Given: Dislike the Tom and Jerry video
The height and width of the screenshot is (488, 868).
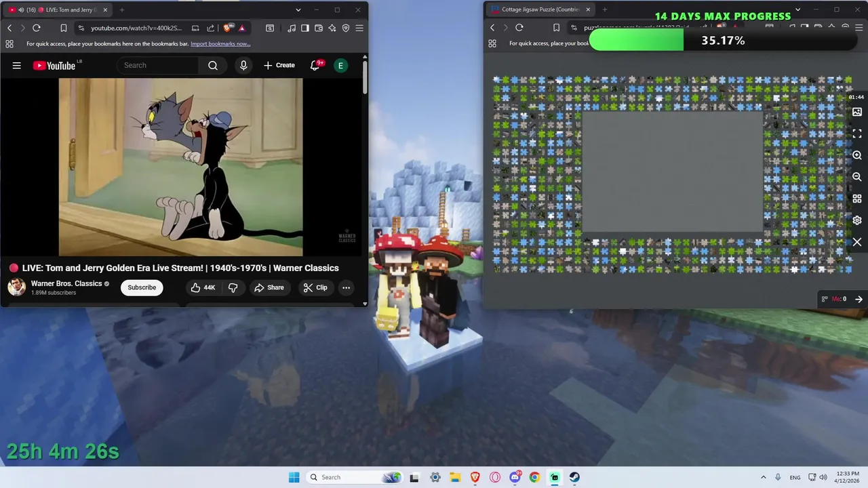Looking at the screenshot, I should (233, 287).
